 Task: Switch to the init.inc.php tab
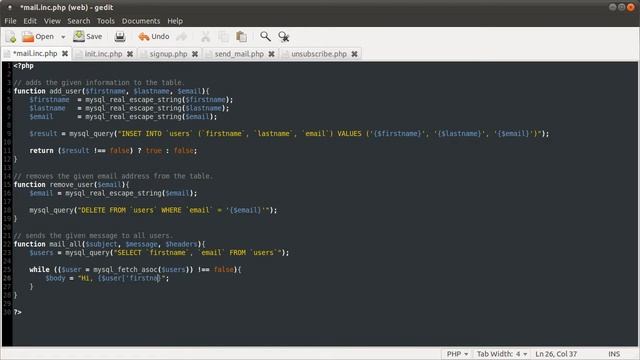103,54
